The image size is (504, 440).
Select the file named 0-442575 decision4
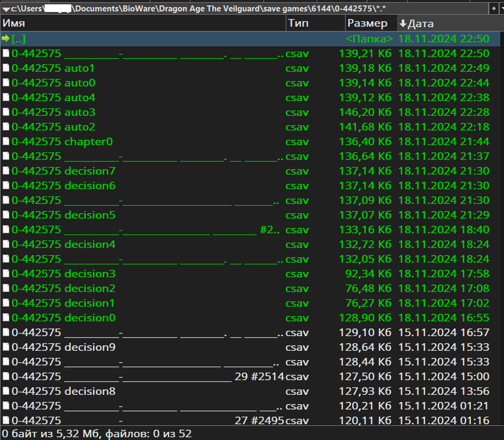click(63, 244)
